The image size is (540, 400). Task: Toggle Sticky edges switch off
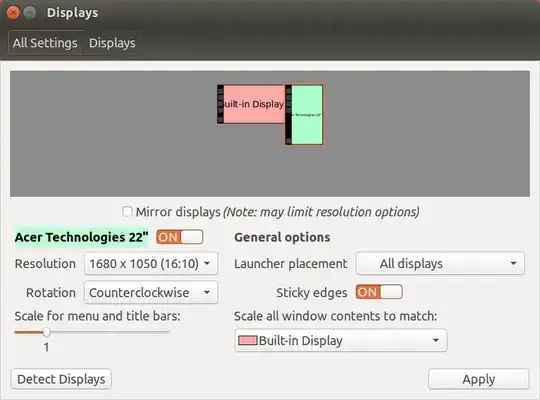[x=379, y=292]
